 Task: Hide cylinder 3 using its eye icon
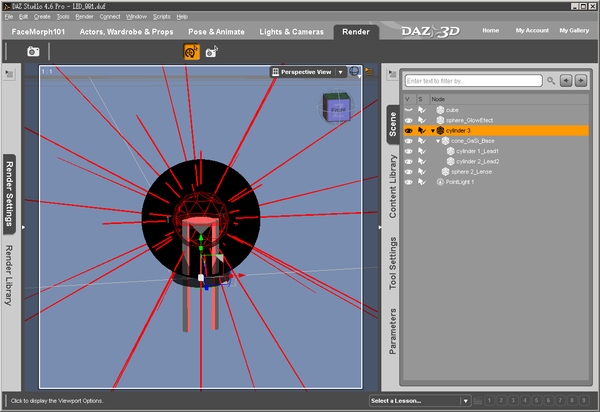pos(409,131)
